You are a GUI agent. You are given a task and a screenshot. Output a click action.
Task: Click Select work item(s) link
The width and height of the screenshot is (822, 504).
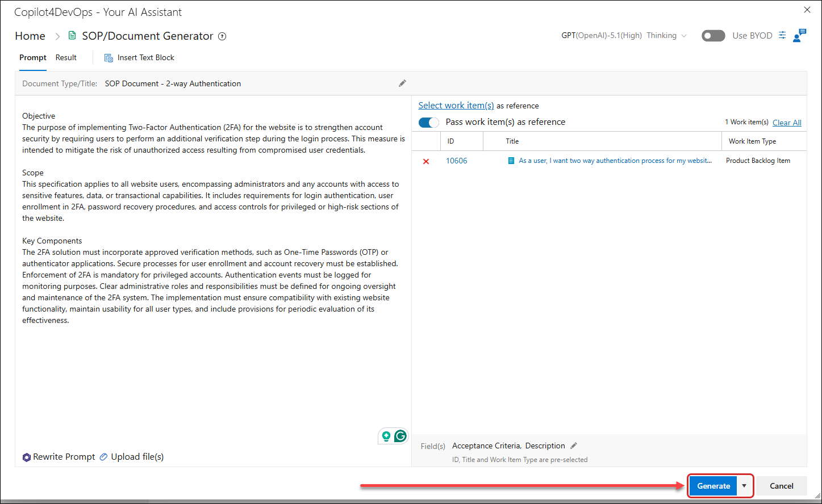(456, 106)
